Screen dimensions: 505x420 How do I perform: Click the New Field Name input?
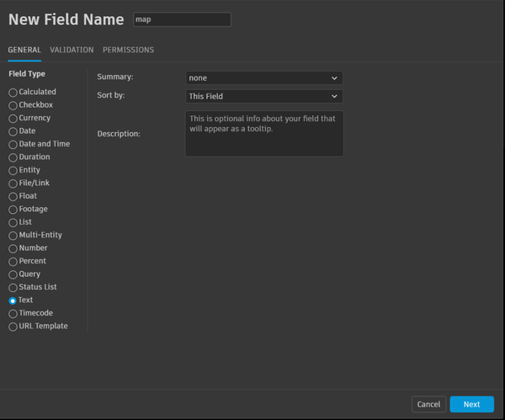coord(182,19)
